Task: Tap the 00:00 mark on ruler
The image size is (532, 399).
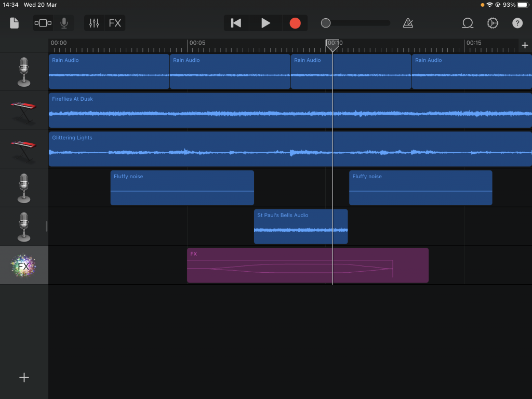Action: click(x=59, y=43)
